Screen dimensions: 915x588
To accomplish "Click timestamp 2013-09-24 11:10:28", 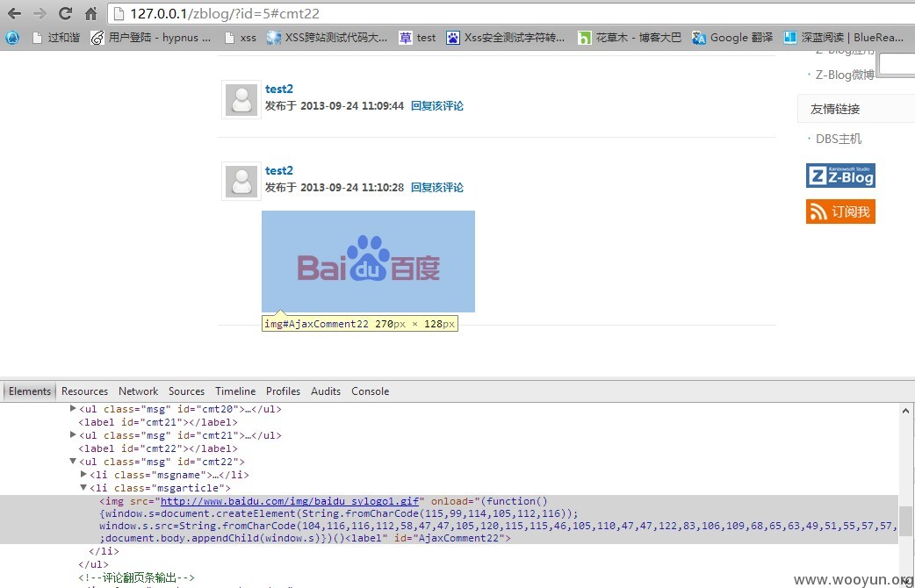I will pos(352,187).
